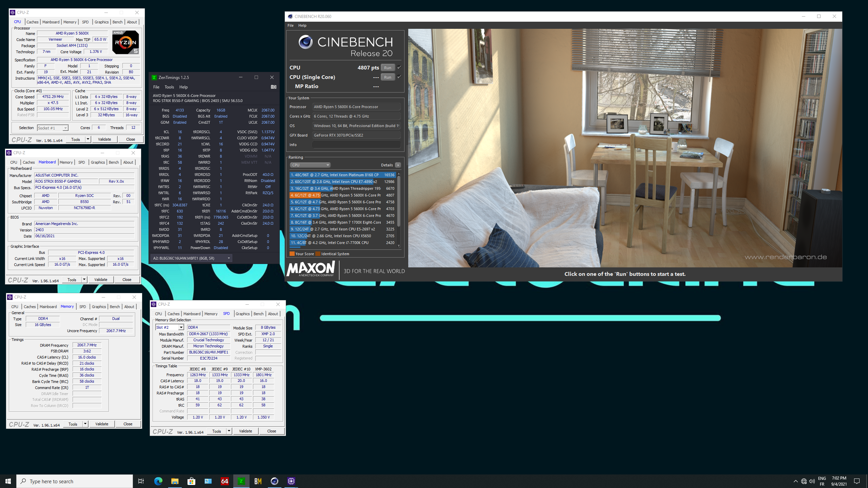The image size is (868, 488).
Task: Open the Windows notification center
Action: pyautogui.click(x=857, y=481)
